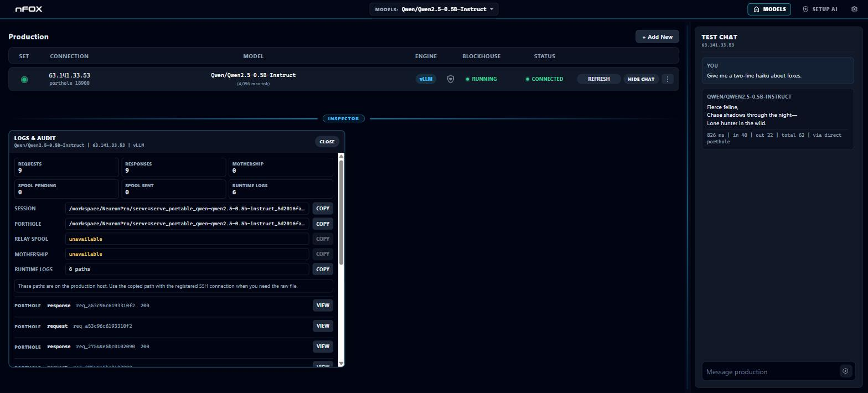Switch to the MODELS tab
The width and height of the screenshot is (868, 393).
769,9
